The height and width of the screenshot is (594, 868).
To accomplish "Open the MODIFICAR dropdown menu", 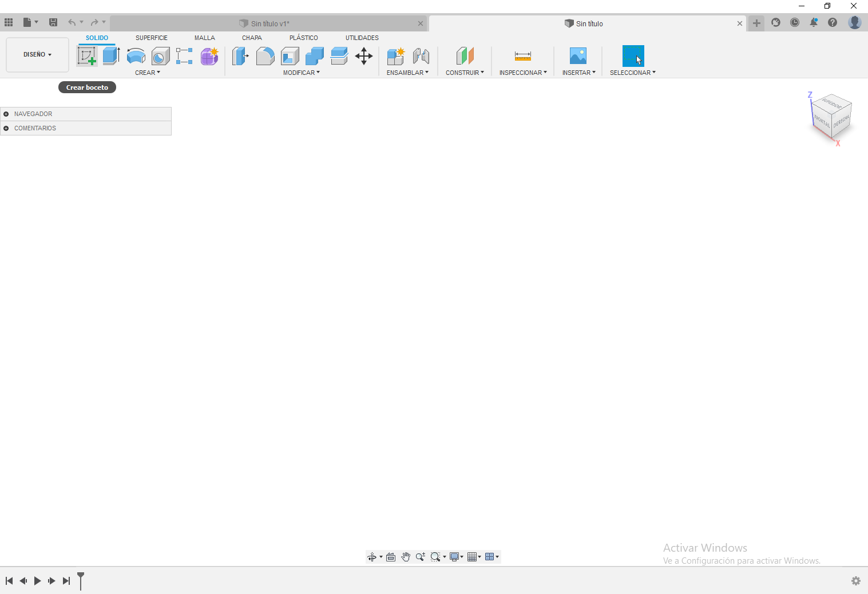I will (302, 73).
